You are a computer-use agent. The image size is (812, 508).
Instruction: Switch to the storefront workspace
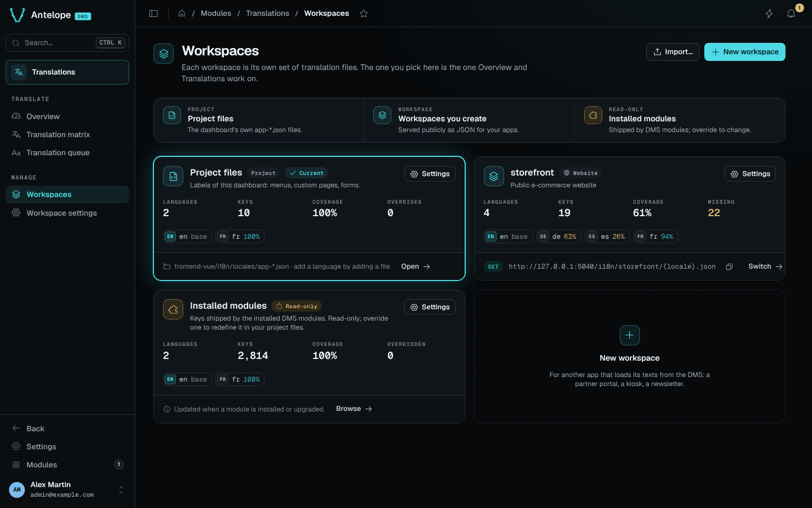pos(765,266)
